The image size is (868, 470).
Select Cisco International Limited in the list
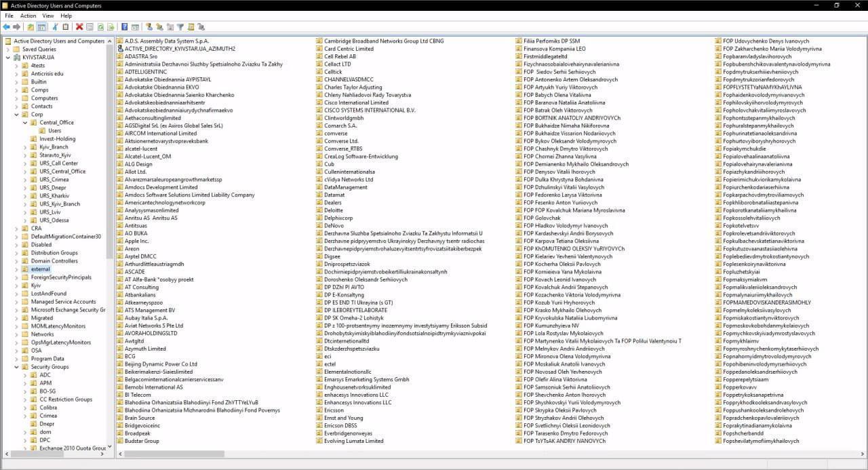coord(356,102)
